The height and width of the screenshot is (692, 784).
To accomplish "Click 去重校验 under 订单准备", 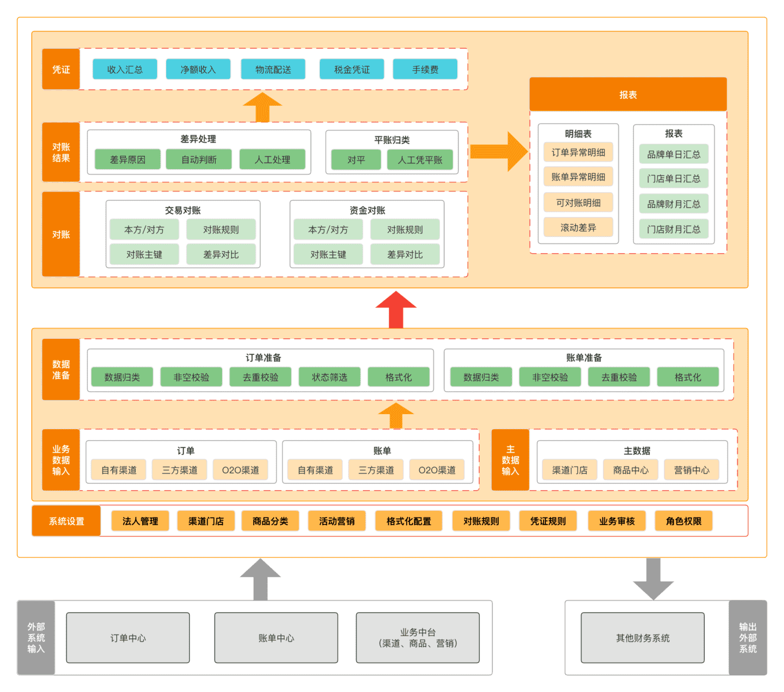I will pyautogui.click(x=261, y=377).
